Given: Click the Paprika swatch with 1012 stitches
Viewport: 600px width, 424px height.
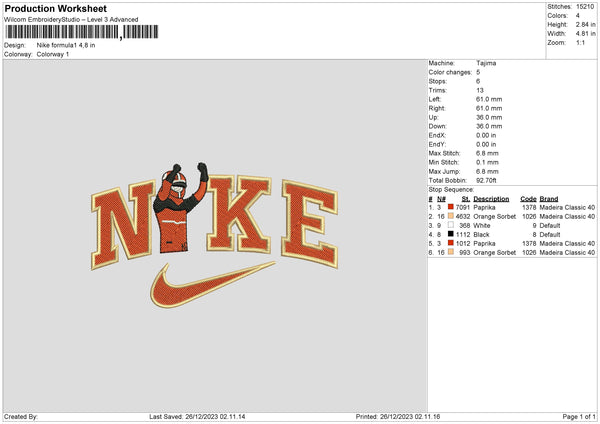Looking at the screenshot, I should click(451, 243).
